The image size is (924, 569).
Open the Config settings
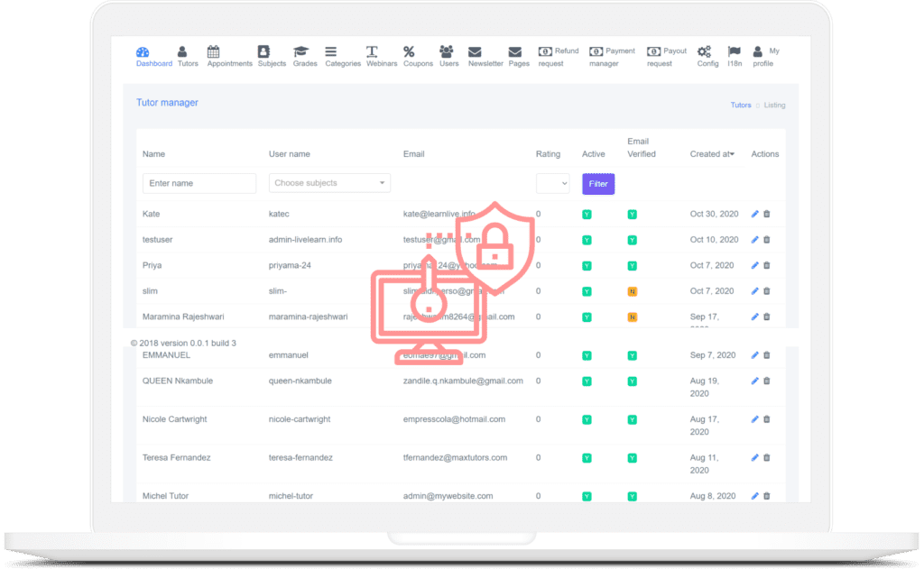point(707,56)
